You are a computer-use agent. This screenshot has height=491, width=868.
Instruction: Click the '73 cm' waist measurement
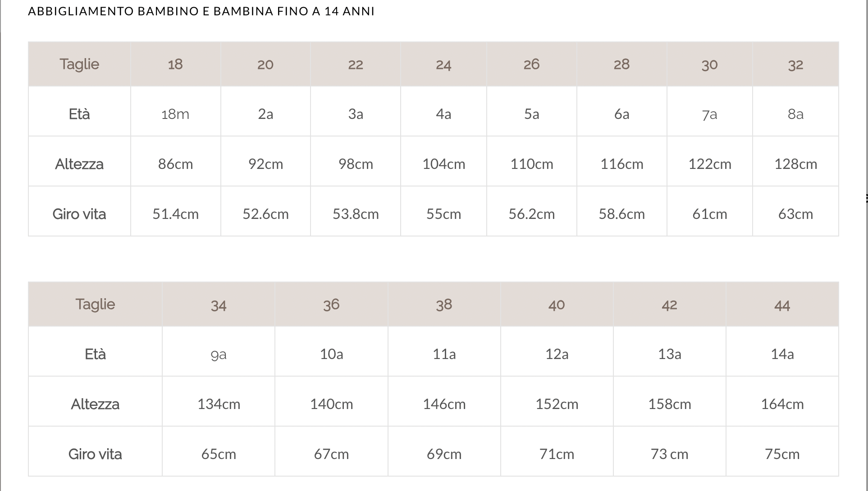669,454
